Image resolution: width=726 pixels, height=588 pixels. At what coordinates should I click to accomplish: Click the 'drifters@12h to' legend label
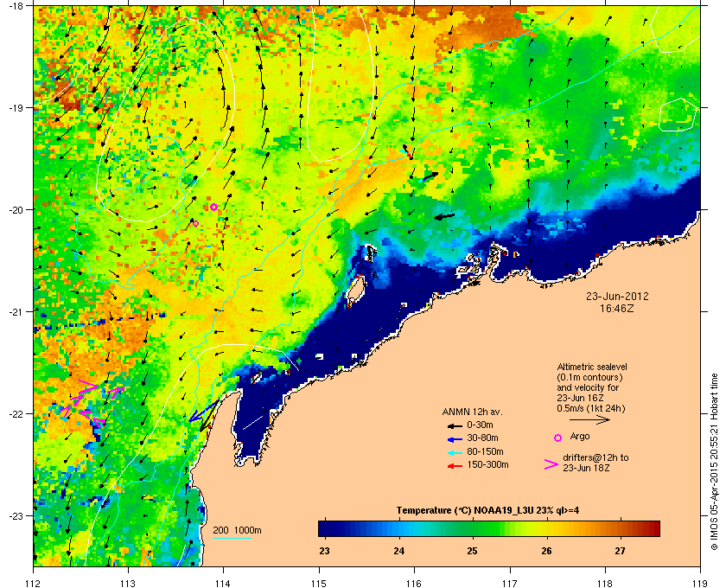(595, 457)
